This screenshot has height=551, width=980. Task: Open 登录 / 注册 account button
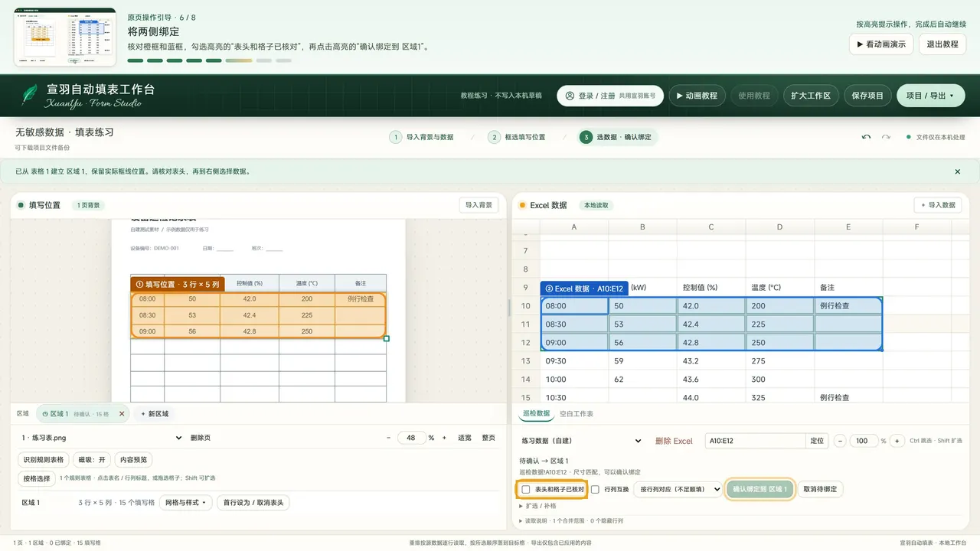(x=610, y=96)
